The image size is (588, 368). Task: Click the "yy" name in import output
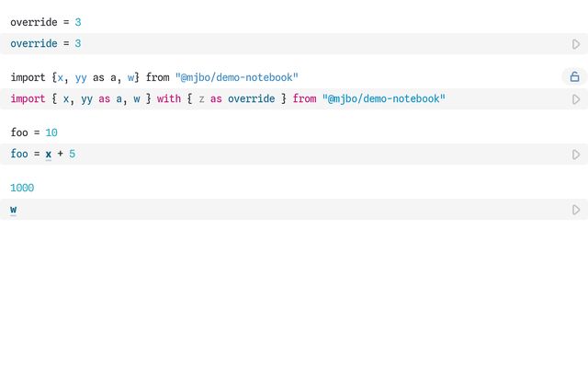(x=81, y=77)
